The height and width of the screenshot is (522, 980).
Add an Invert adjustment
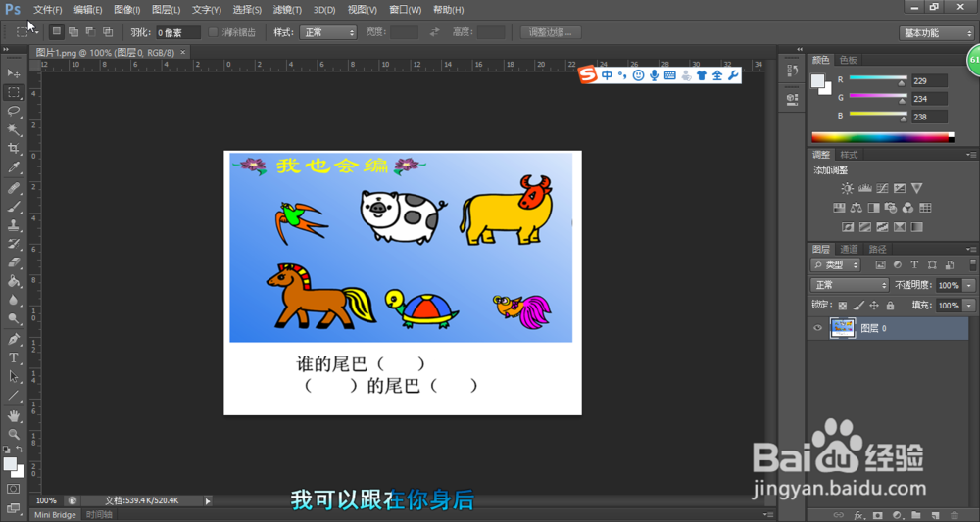click(848, 226)
